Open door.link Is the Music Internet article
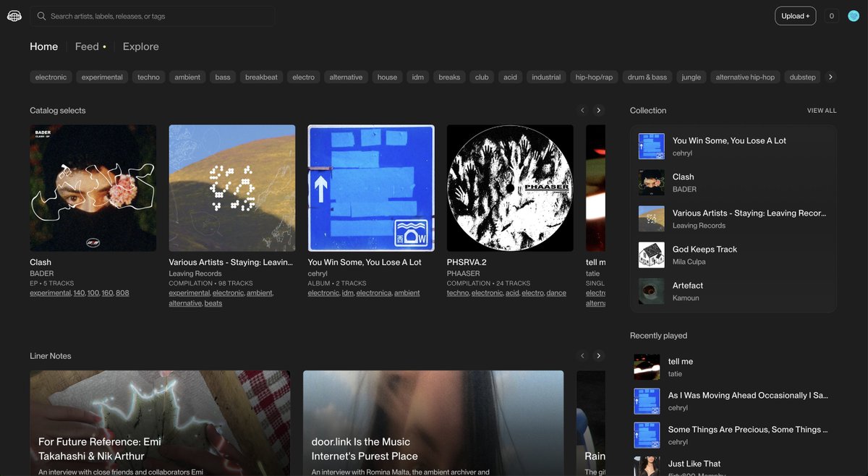The height and width of the screenshot is (476, 868). [433, 423]
